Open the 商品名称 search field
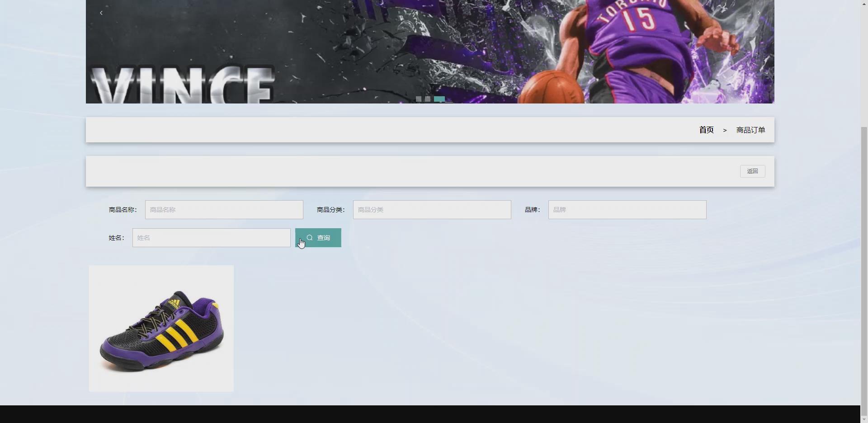The width and height of the screenshot is (868, 423). click(x=224, y=209)
